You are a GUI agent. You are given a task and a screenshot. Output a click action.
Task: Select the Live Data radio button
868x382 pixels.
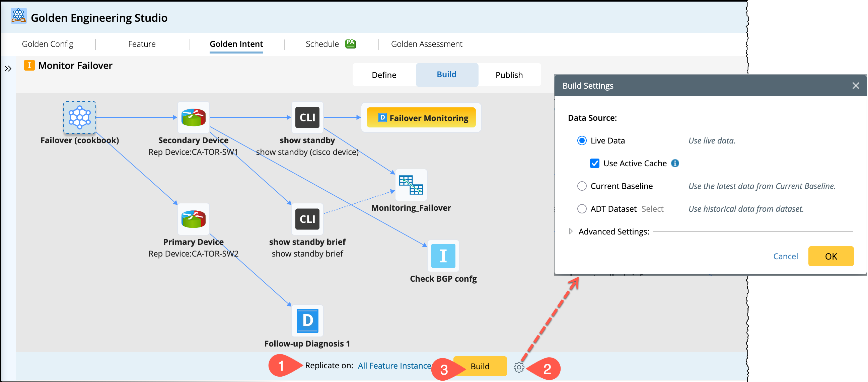coord(582,141)
